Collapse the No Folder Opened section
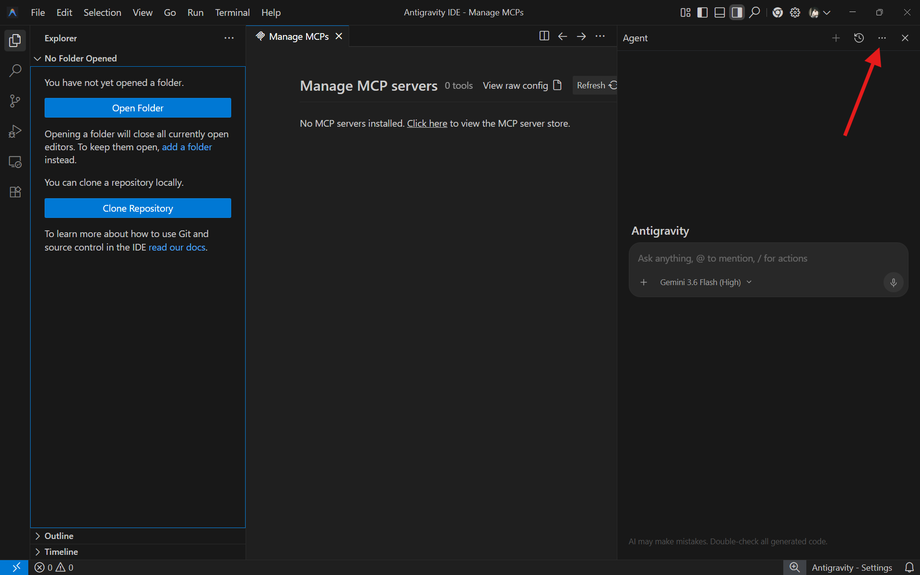 click(x=138, y=58)
